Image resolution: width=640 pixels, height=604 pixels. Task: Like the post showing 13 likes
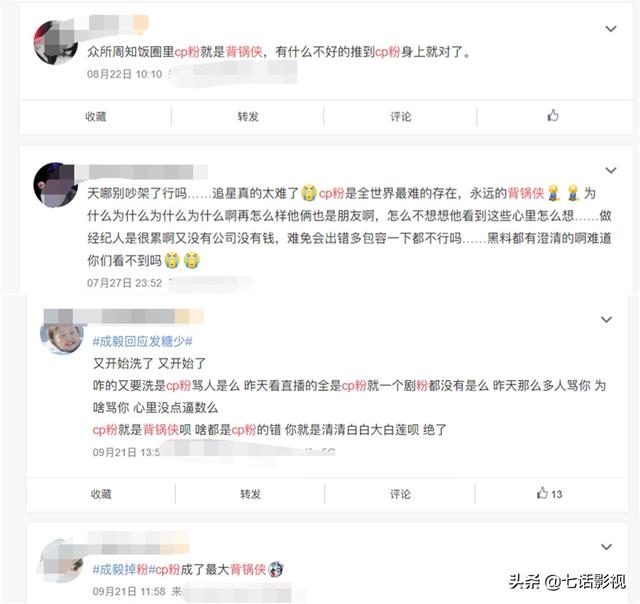[x=549, y=493]
